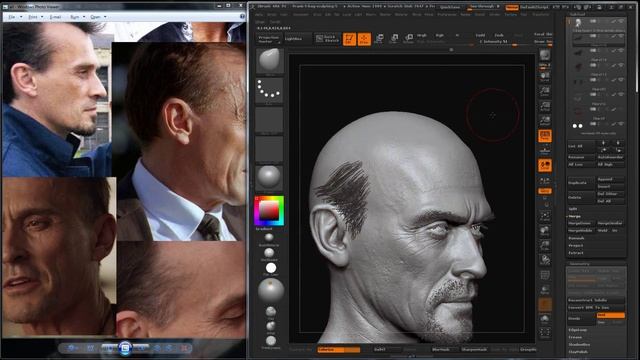Click the QuickSave button
The height and width of the screenshot is (360, 640).
(x=450, y=7)
